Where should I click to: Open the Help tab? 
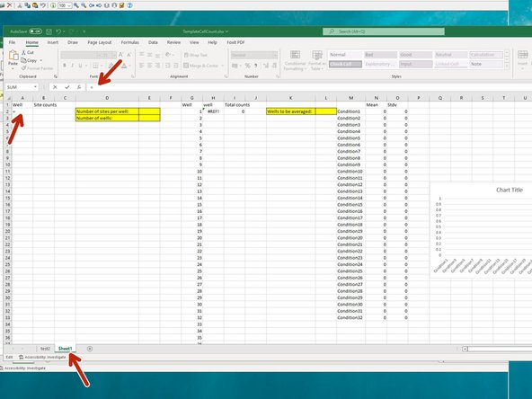[212, 42]
